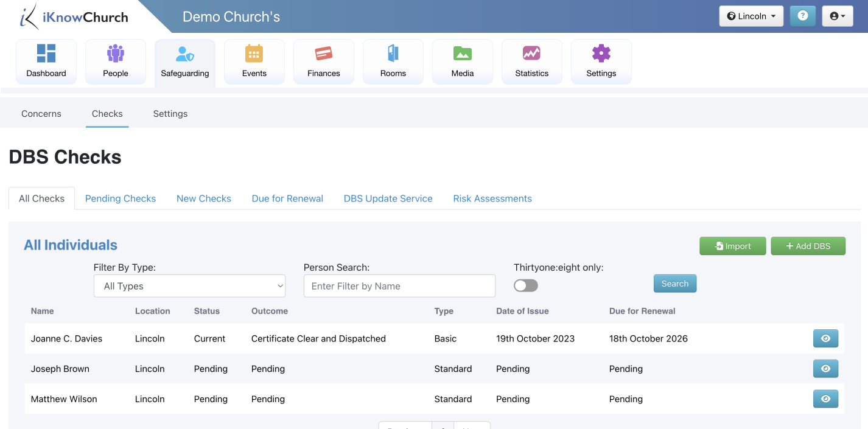Screen dimensions: 868x429
Task: Click the name Matthew Wilson
Action: pos(64,399)
